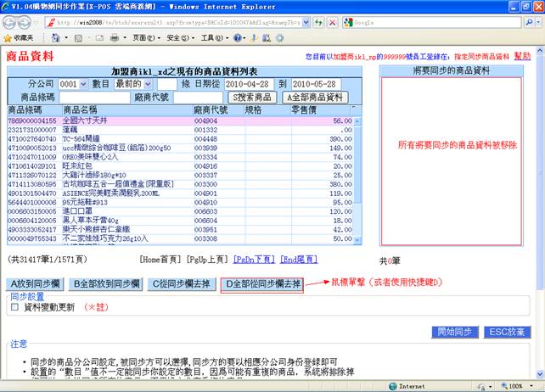This screenshot has width=545, height=392.
Task: Click the help question mark icon
Action: pyautogui.click(x=239, y=38)
